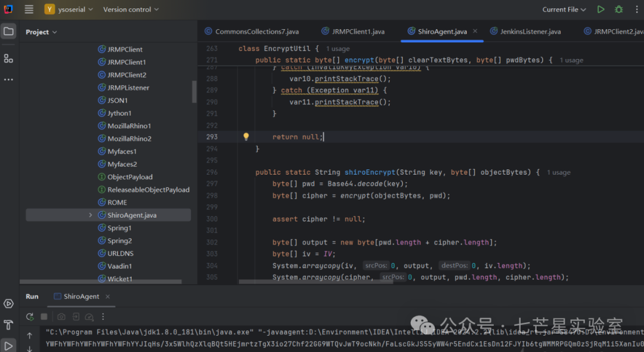Click the project tree horizontal scrollbar
This screenshot has width=644, height=352.
(101, 282)
